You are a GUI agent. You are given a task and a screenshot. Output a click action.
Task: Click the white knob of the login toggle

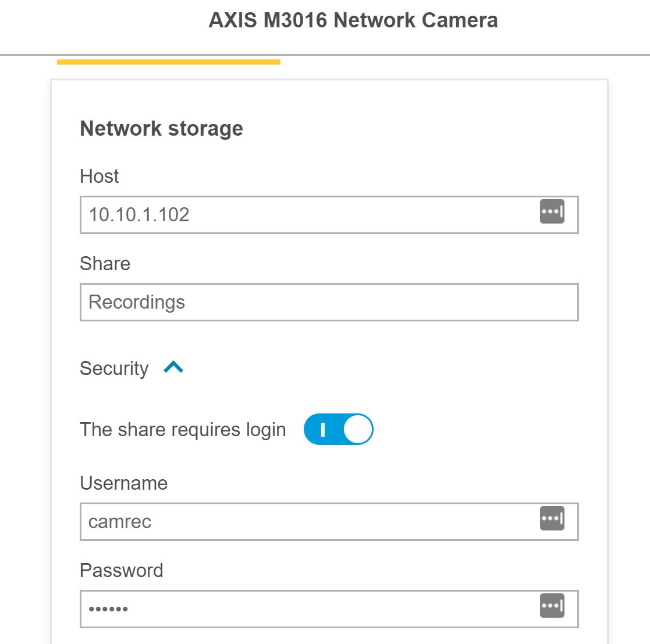pos(358,429)
